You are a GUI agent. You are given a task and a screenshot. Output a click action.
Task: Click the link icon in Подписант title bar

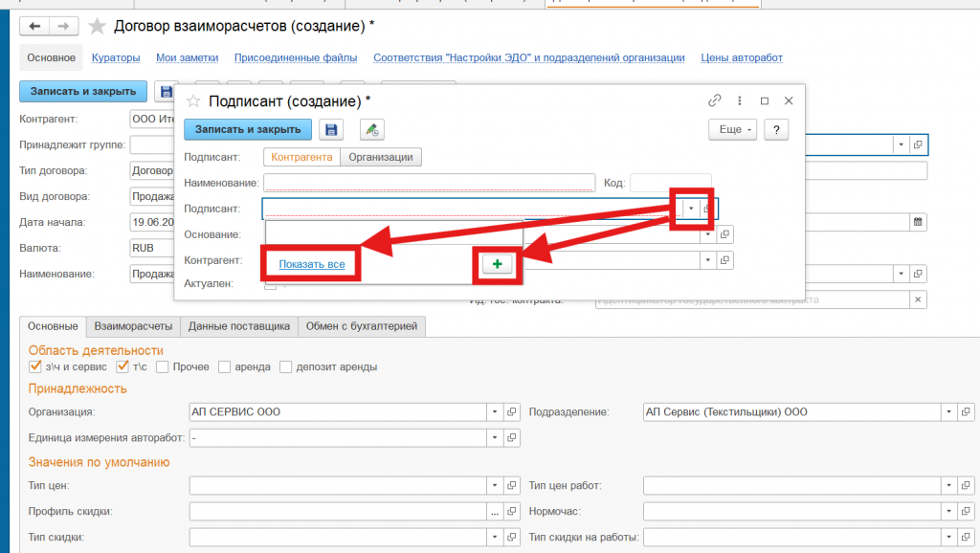[x=714, y=100]
